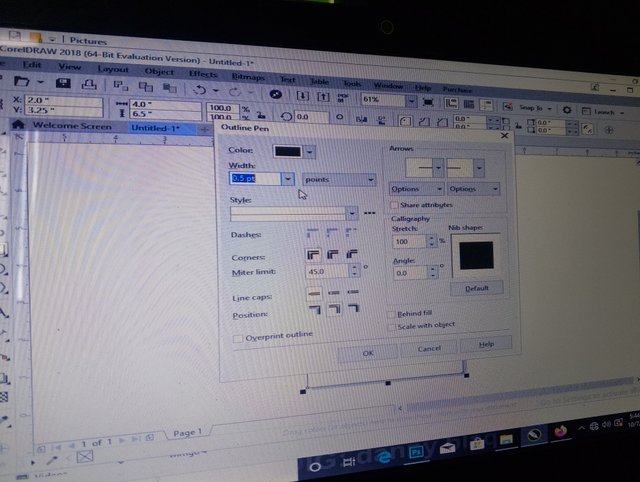
Task: Open File Explorer from the taskbar
Action: tap(506, 439)
